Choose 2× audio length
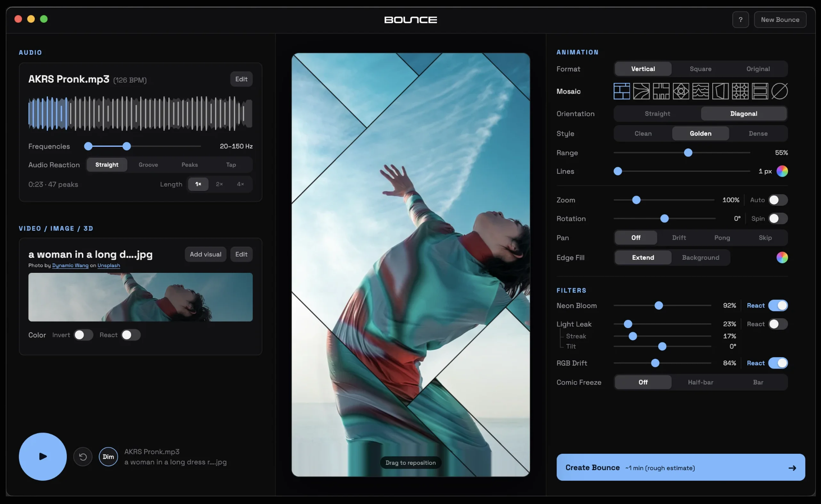 (x=219, y=184)
